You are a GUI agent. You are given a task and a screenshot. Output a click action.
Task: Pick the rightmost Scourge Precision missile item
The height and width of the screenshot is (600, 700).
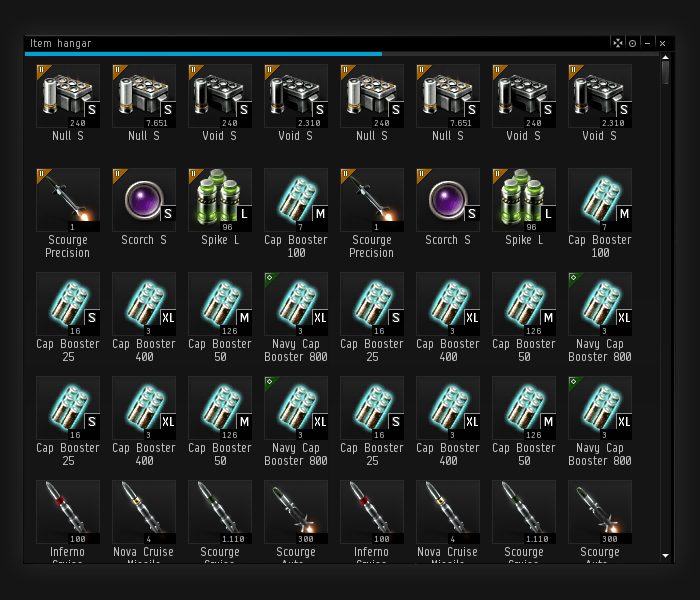click(372, 200)
